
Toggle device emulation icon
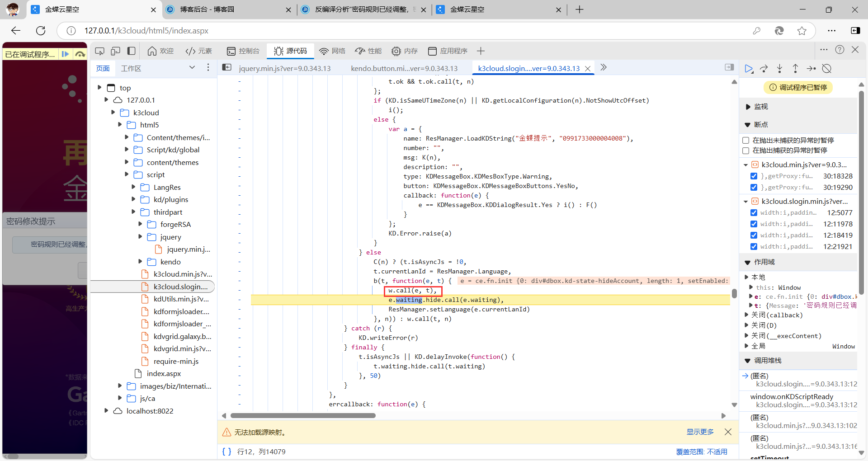pos(115,51)
